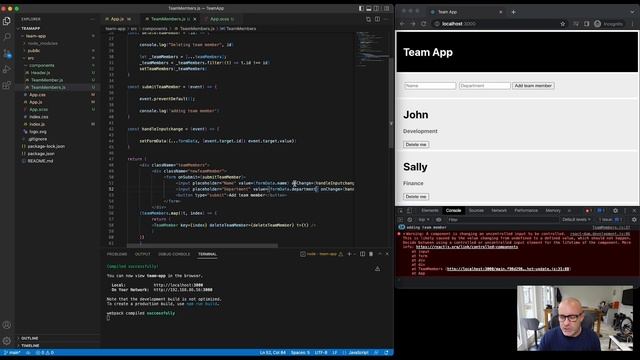
Task: Toggle DevTools device toolbar icon
Action: (409, 211)
